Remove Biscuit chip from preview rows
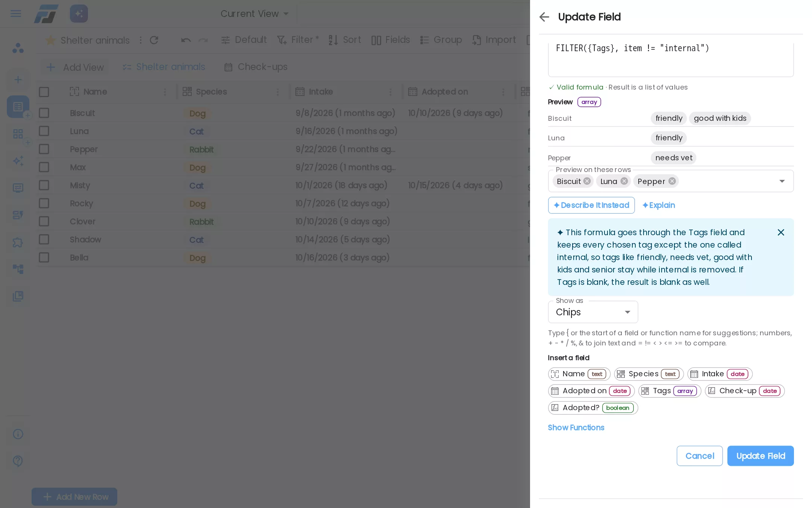Viewport: 812px width, 508px height. point(587,181)
